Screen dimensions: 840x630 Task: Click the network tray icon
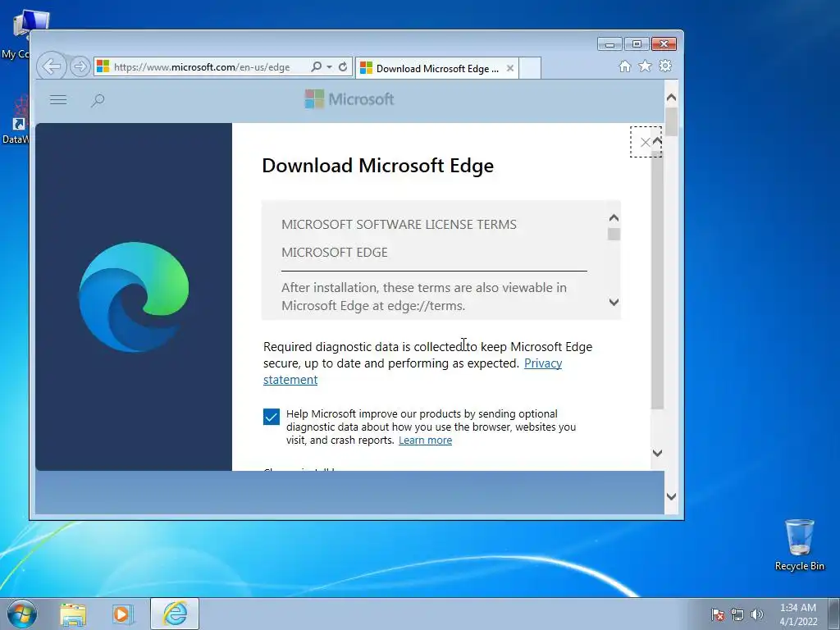[737, 614]
